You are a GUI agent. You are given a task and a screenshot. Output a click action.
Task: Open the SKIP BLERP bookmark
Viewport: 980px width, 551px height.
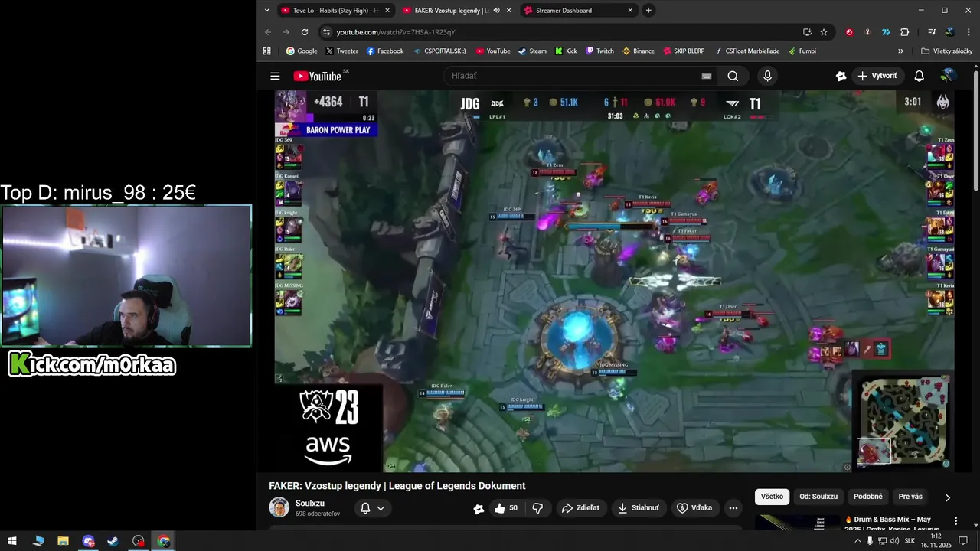pos(684,51)
